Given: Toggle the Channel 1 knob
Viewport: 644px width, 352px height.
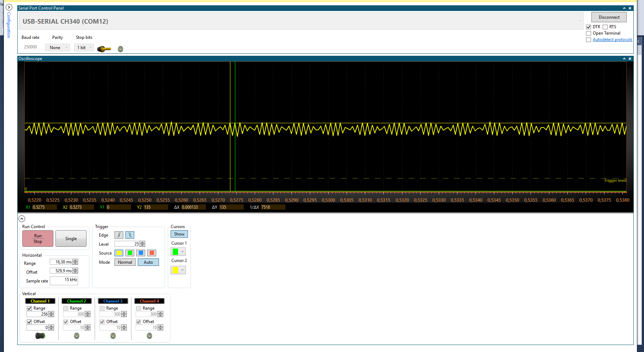Looking at the screenshot, I should point(40,336).
